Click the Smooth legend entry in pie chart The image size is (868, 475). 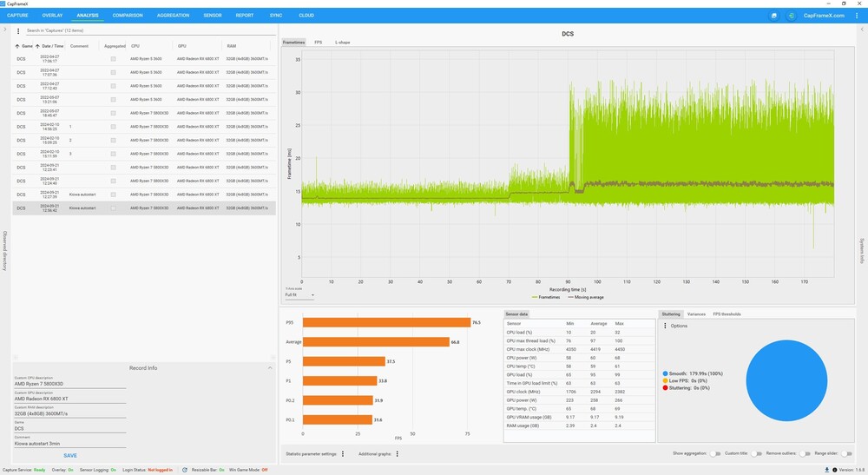(x=693, y=373)
